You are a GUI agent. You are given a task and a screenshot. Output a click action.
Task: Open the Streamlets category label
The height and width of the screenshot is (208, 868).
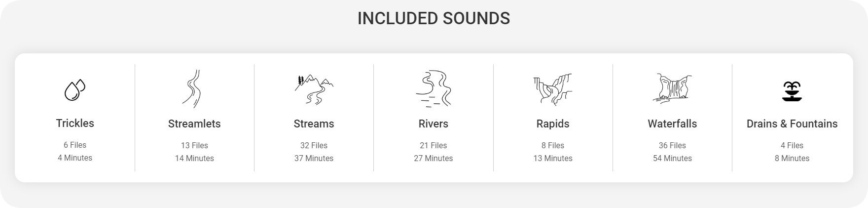pyautogui.click(x=194, y=124)
